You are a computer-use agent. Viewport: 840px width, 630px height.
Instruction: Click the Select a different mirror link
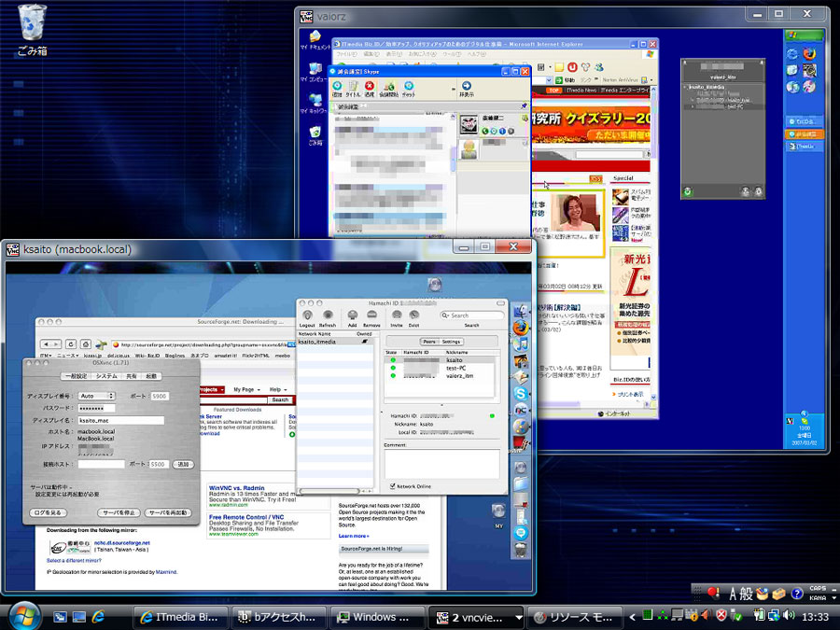point(74,561)
